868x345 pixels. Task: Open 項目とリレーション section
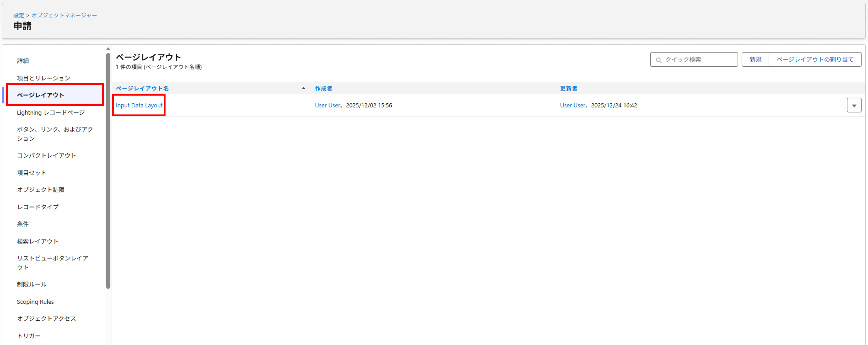click(43, 78)
